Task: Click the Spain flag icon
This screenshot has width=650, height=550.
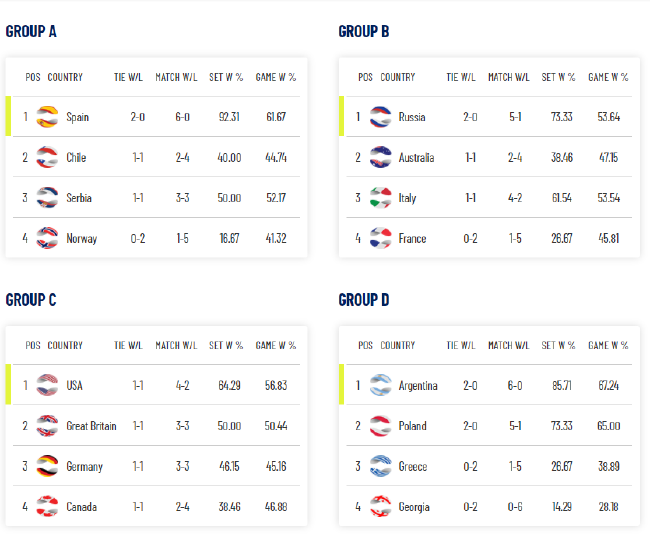Action: click(x=47, y=117)
